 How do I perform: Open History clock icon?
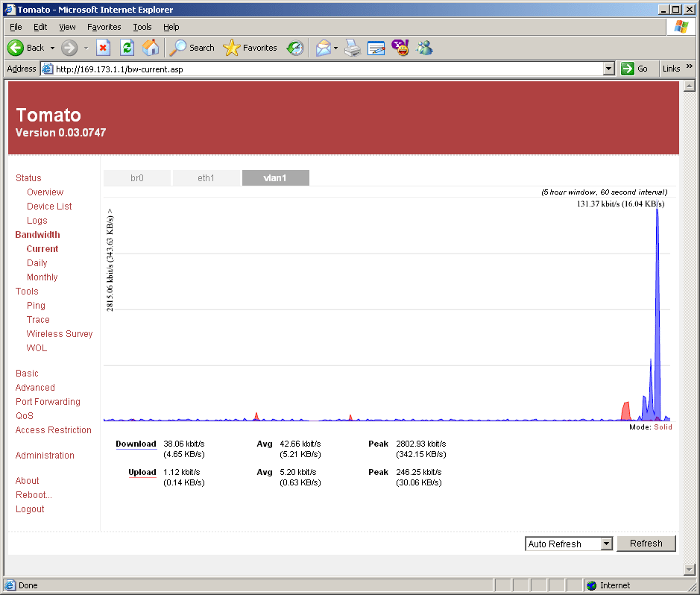point(295,48)
